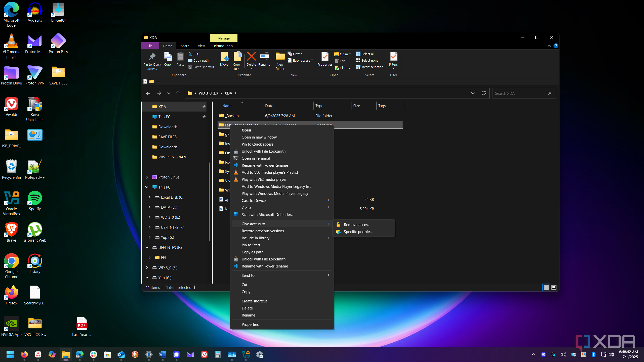
Task: Create a New folder from the ribbon
Action: [280, 60]
